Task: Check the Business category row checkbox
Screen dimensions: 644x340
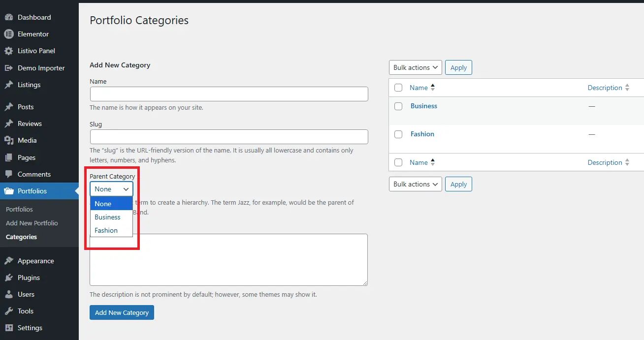Action: pyautogui.click(x=398, y=106)
